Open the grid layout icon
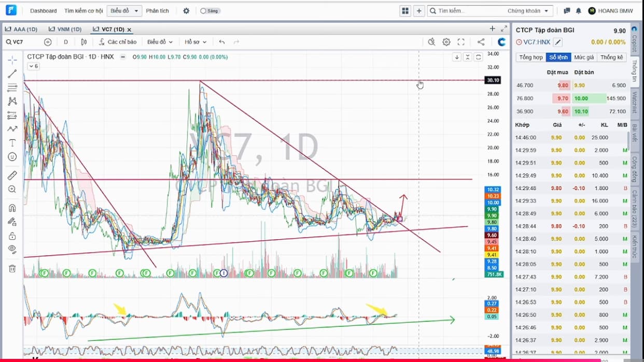644x362 pixels. (405, 11)
